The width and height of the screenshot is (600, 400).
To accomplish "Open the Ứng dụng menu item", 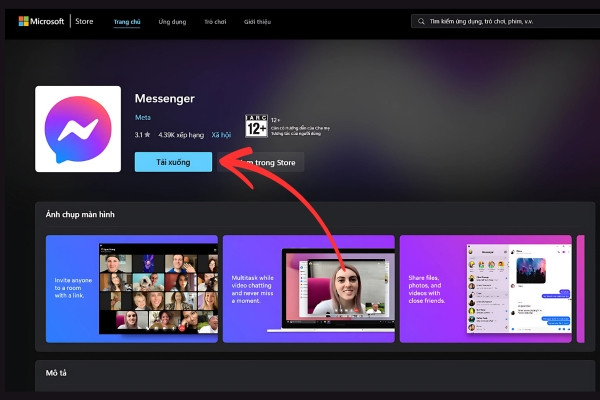I will [x=172, y=22].
